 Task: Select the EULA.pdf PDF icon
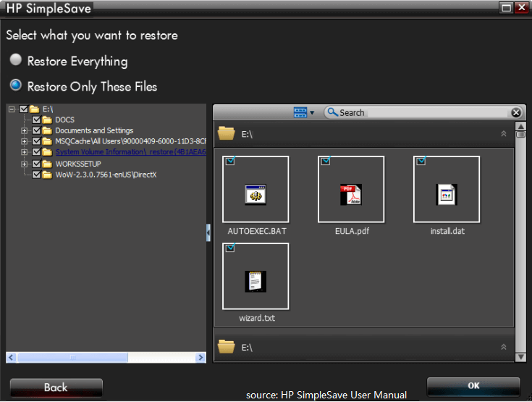(351, 195)
